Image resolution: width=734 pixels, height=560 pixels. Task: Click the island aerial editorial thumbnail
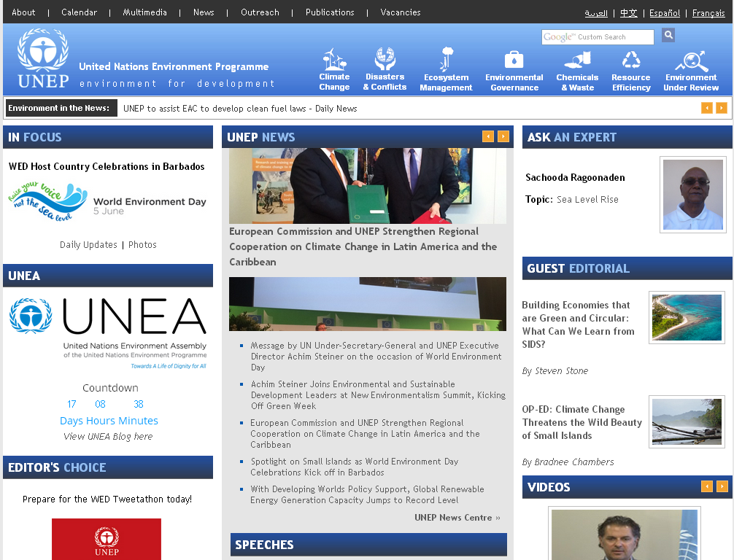click(x=687, y=317)
